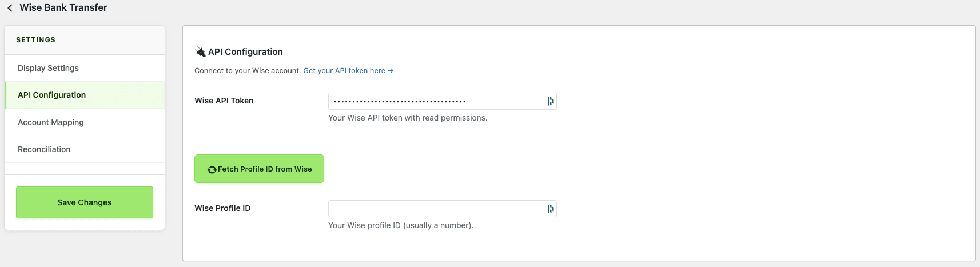Go to the Account Mapping settings

[x=51, y=122]
